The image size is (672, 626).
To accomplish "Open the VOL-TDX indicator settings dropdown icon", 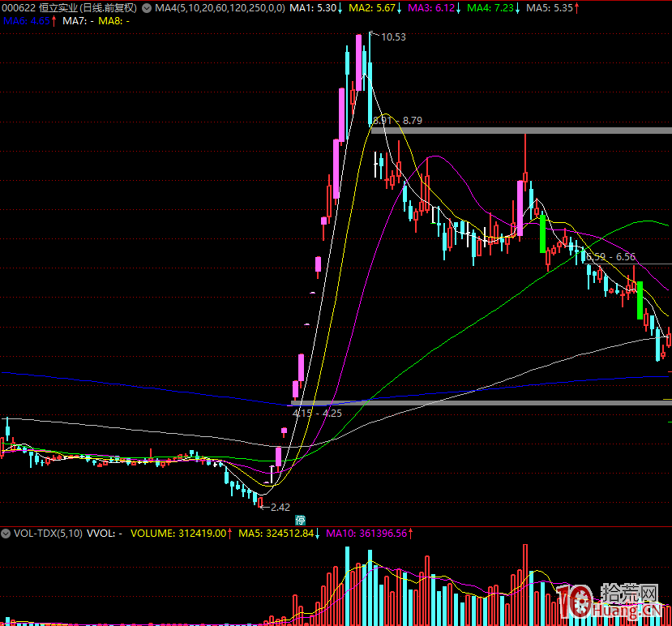I will pos(6,534).
